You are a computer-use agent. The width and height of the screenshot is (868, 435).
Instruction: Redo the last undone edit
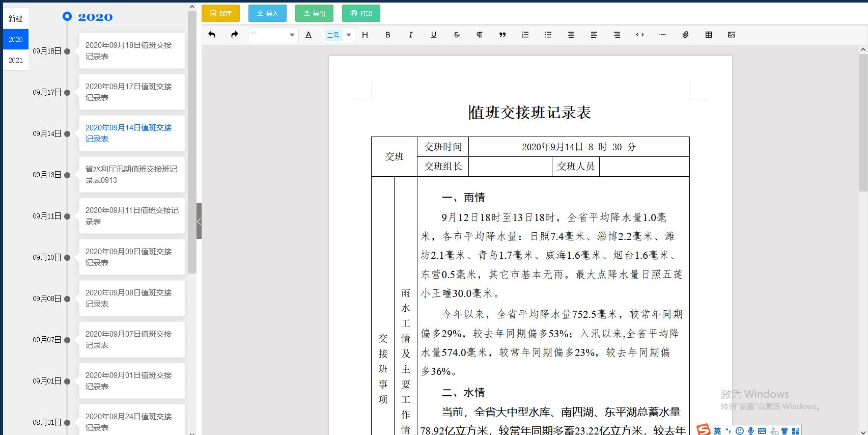click(x=235, y=35)
